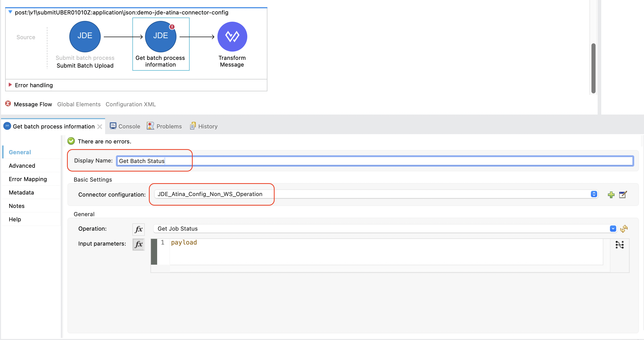Viewport: 644px width, 340px height.
Task: Click the red error badge on JDE node
Action: click(172, 27)
